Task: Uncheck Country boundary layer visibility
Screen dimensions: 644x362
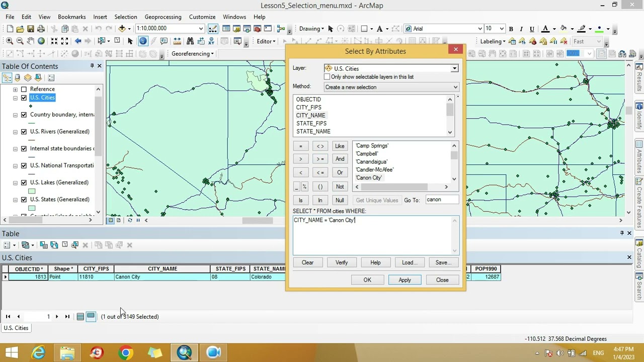Action: (24, 115)
